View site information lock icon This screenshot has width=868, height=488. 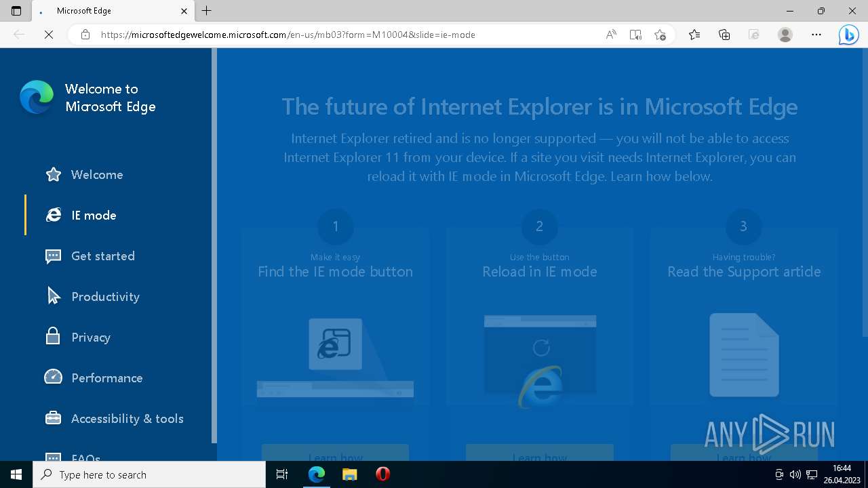click(x=85, y=35)
